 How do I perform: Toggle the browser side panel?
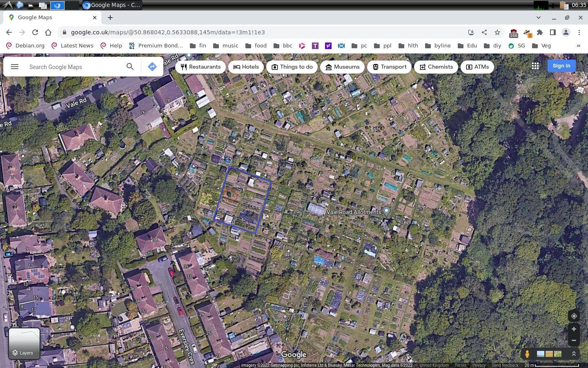pyautogui.click(x=553, y=32)
